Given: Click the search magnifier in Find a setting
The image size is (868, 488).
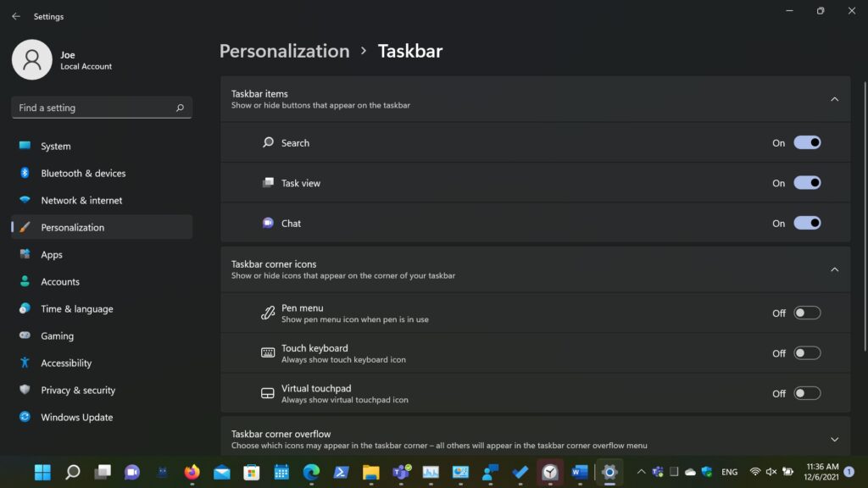Looking at the screenshot, I should [x=180, y=108].
